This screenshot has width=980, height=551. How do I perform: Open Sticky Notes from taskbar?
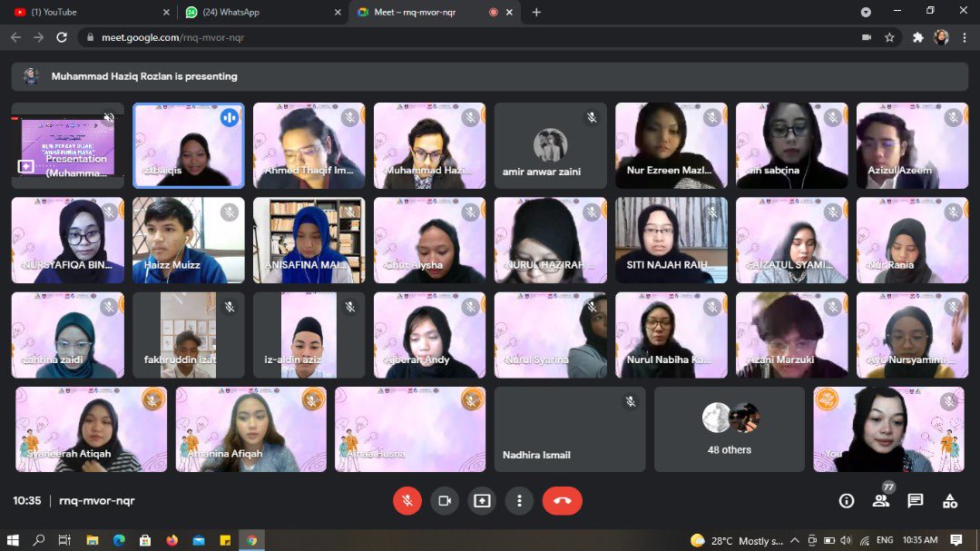[225, 540]
